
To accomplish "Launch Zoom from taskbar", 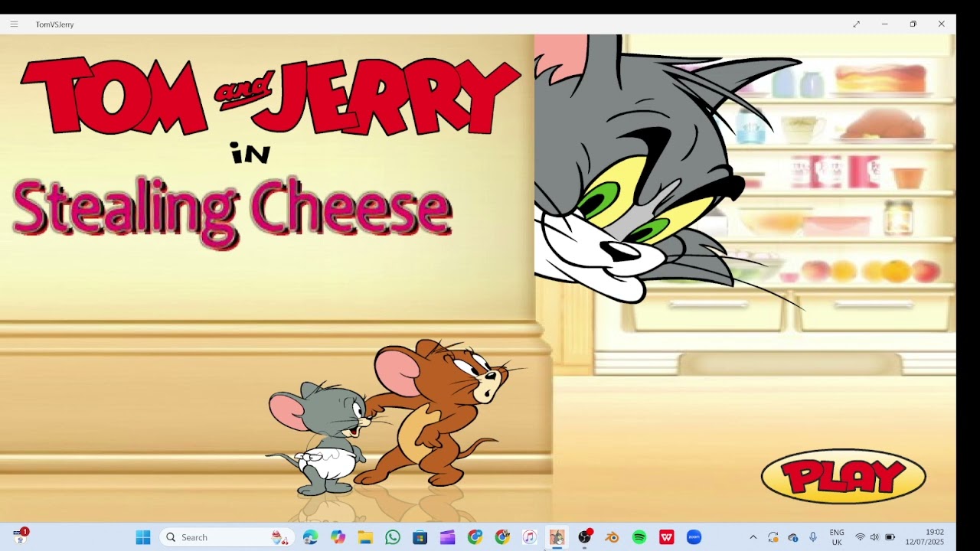I will click(x=694, y=537).
